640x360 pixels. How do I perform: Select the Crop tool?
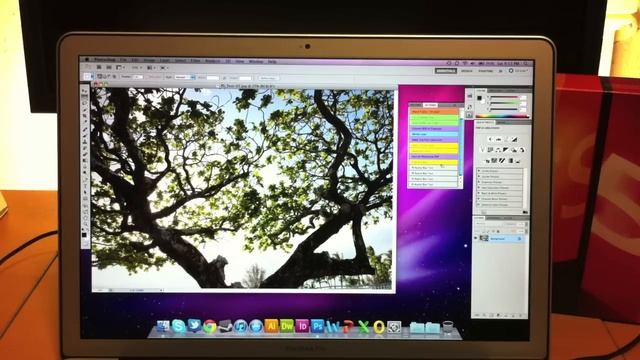(85, 116)
